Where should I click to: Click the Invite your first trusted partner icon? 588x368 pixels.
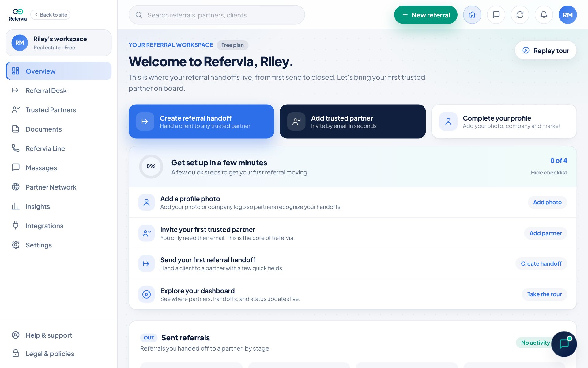coord(146,233)
